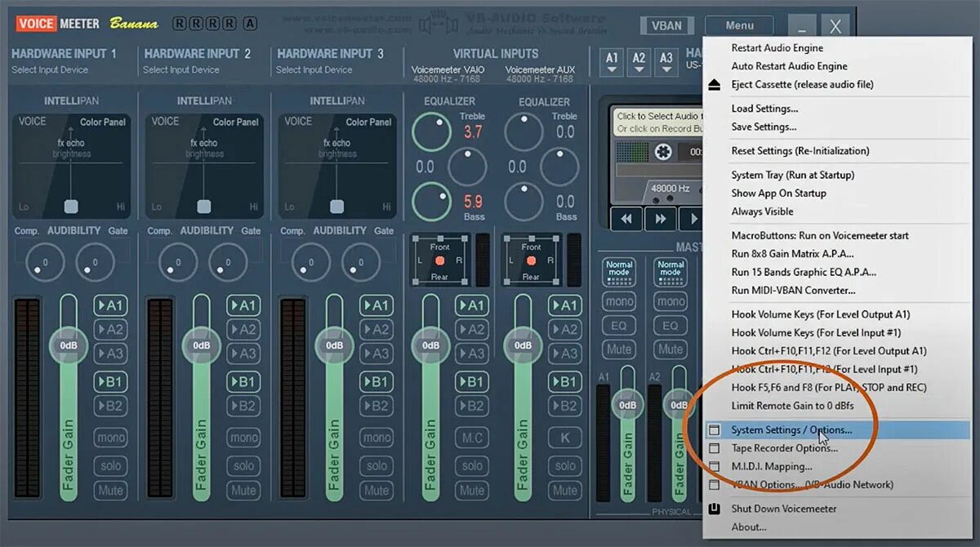Open the A2 hardware out dropdown
This screenshot has height=547, width=980.
tap(639, 62)
